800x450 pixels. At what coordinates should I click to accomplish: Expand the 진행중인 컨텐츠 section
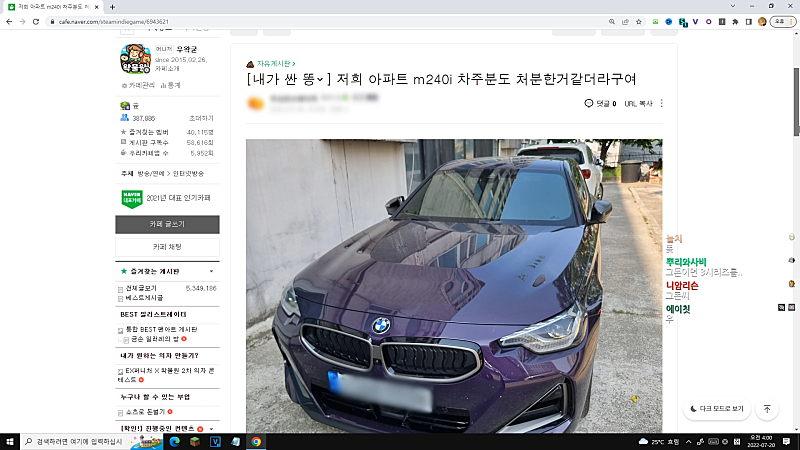point(211,429)
